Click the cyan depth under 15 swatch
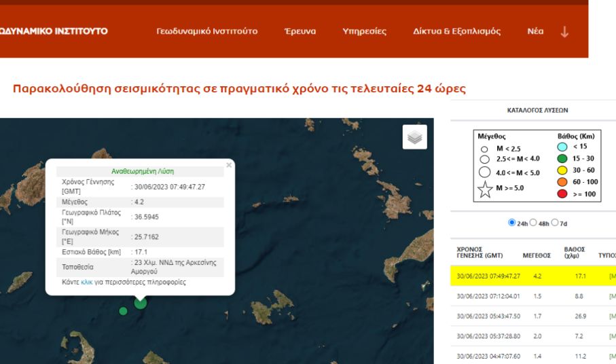 click(562, 147)
